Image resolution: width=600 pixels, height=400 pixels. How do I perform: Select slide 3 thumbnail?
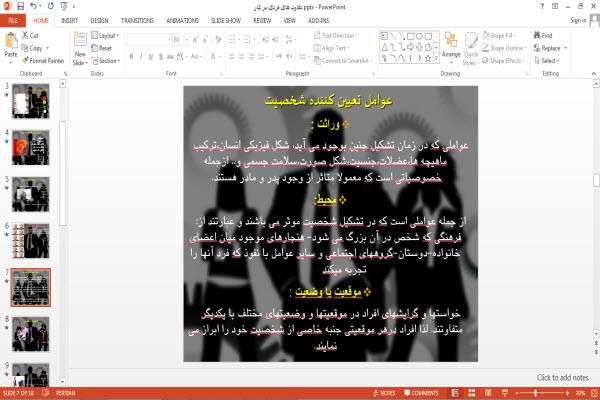click(x=31, y=101)
